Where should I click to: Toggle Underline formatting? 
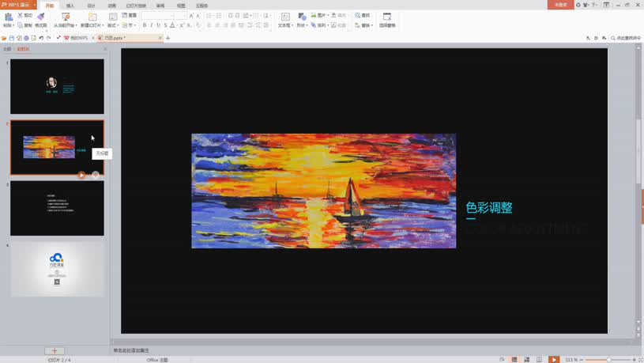pyautogui.click(x=159, y=25)
